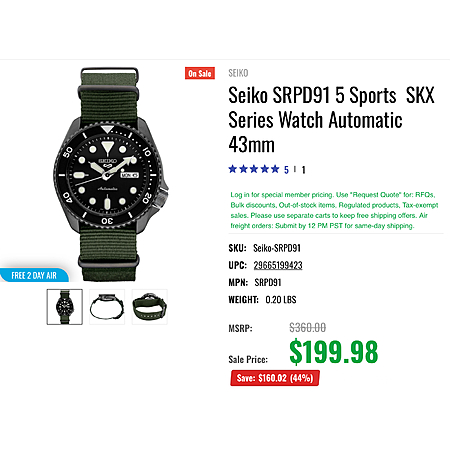Open the main Seiko watch product image

[110, 174]
